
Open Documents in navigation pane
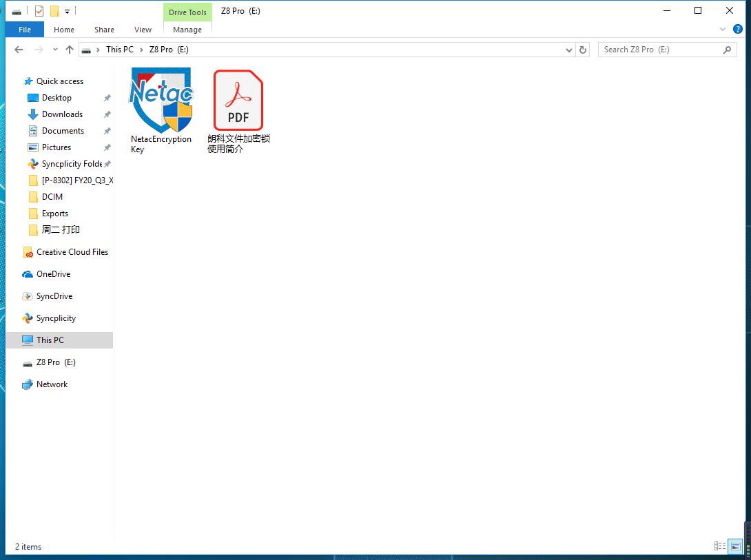click(63, 131)
